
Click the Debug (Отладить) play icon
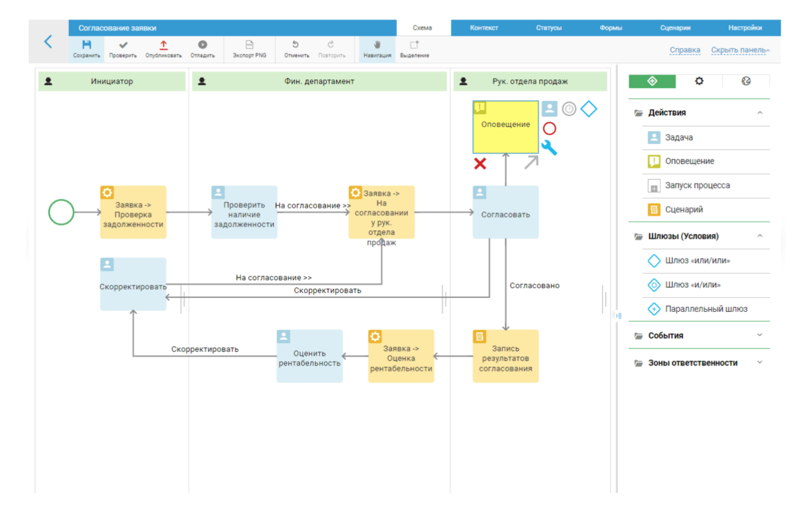(203, 45)
